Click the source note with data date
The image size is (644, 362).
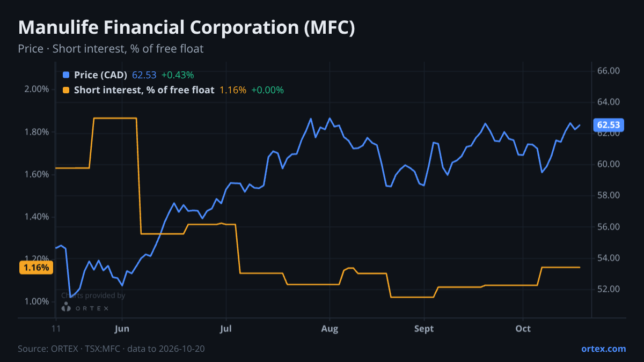click(x=111, y=349)
